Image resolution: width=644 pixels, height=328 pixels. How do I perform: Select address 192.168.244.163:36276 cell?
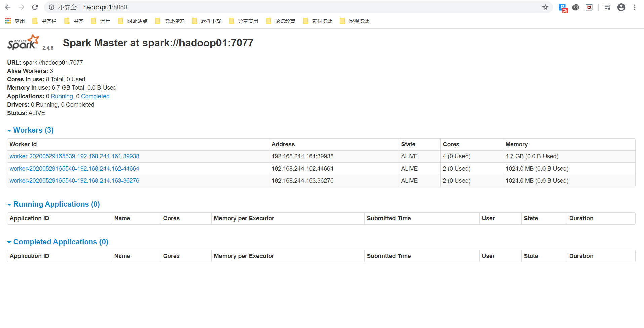click(x=334, y=181)
